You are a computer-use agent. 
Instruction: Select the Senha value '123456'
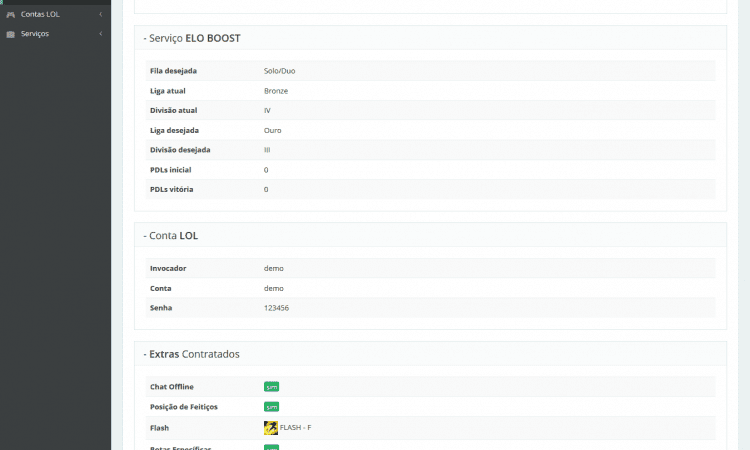[276, 308]
